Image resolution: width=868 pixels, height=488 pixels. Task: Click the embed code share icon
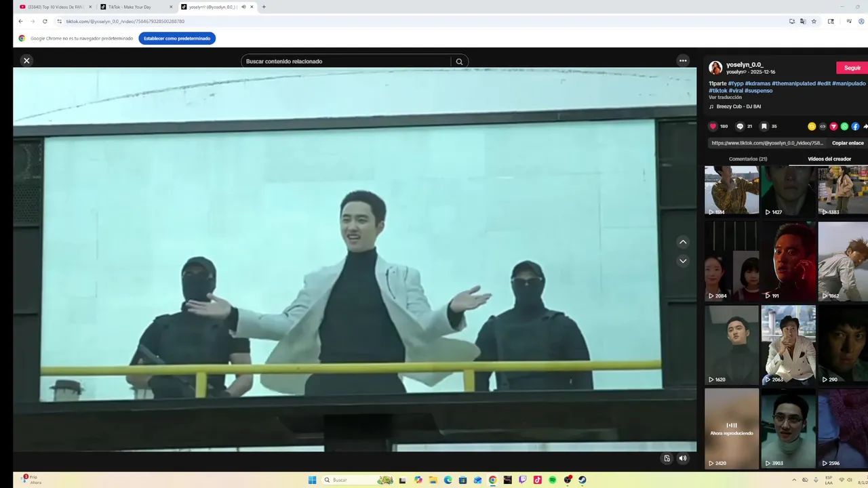(x=823, y=126)
